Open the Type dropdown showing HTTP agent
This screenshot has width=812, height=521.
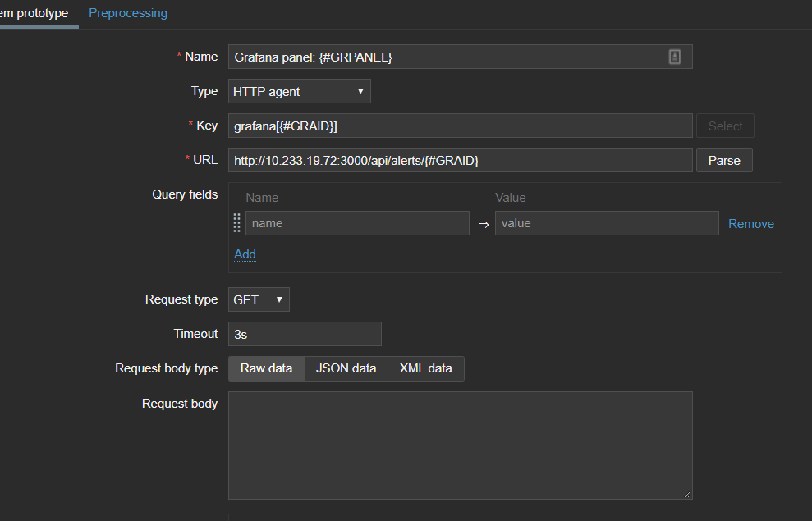[299, 91]
